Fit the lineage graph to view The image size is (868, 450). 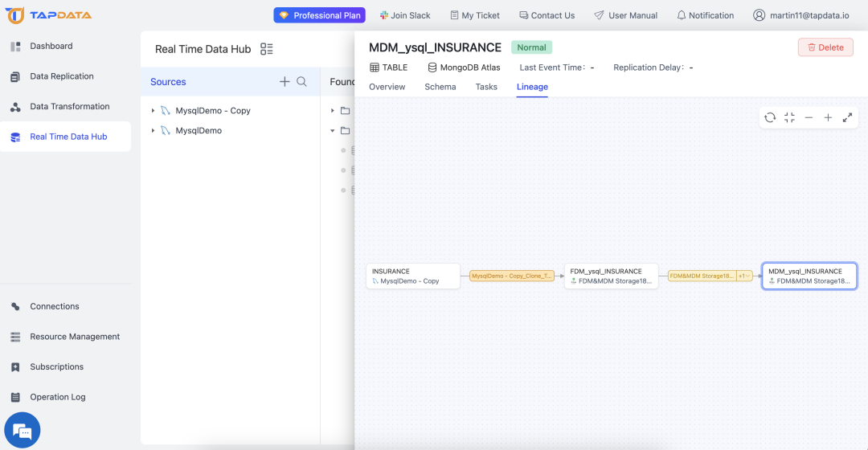coord(789,117)
